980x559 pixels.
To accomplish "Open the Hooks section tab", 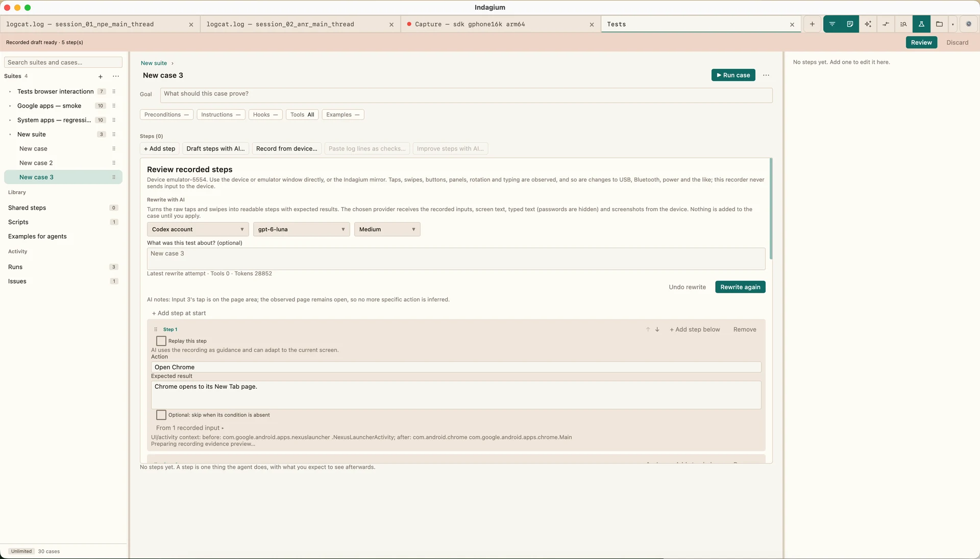I will coord(265,115).
